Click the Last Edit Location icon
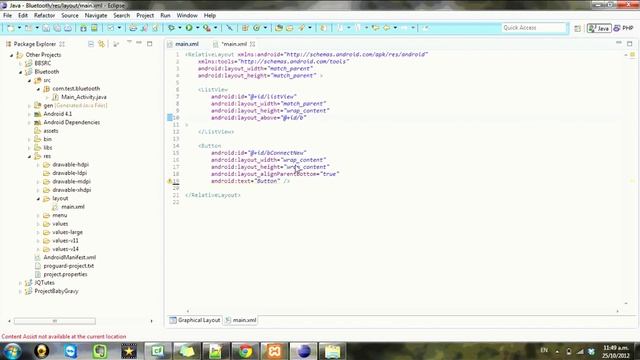 (x=375, y=28)
